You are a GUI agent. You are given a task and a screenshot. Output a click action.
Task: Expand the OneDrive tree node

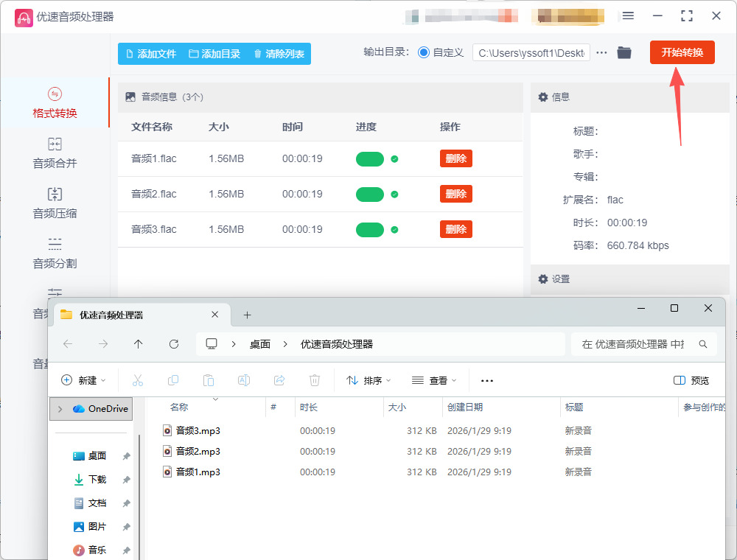(60, 409)
